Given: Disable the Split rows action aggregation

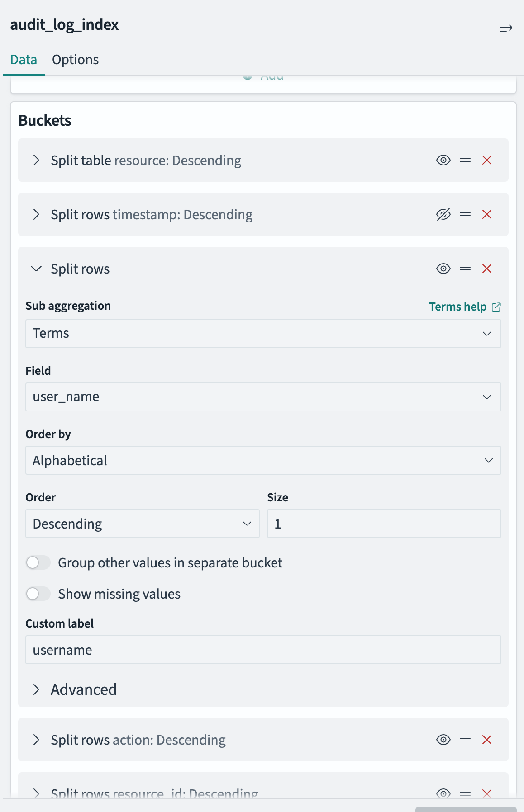Looking at the screenshot, I should [x=443, y=740].
